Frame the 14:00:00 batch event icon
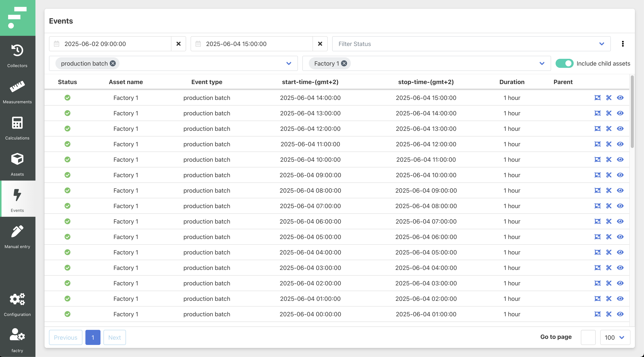 point(597,98)
